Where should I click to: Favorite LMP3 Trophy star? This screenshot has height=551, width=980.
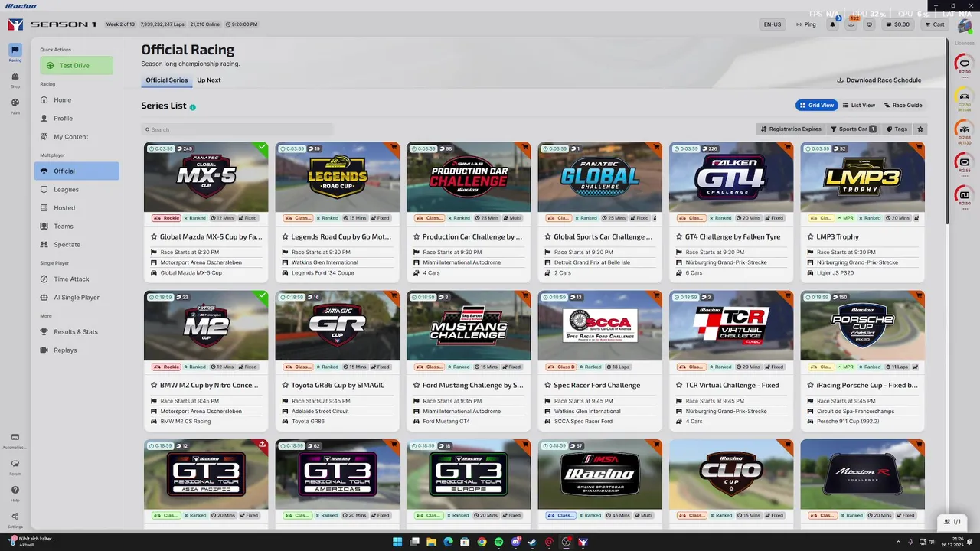click(811, 237)
